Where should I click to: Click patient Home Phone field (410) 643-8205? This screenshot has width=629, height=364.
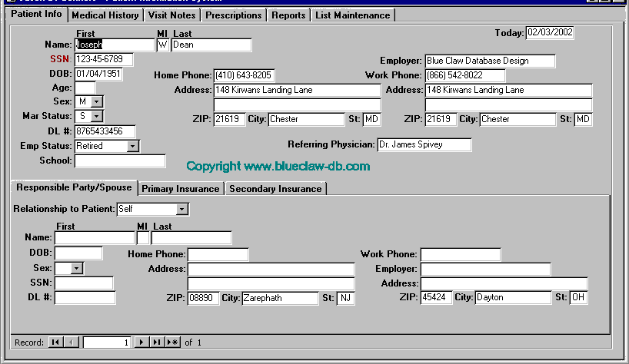click(244, 75)
